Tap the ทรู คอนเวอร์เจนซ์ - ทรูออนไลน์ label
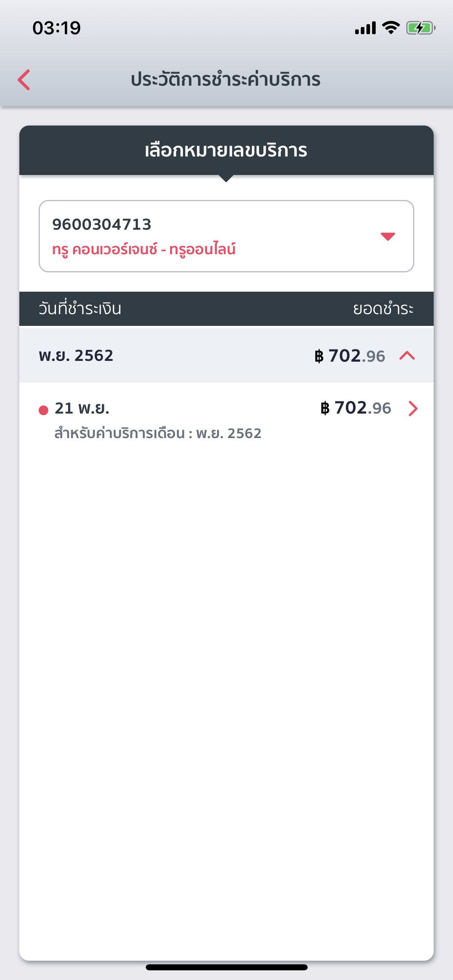The width and height of the screenshot is (453, 980). (144, 249)
